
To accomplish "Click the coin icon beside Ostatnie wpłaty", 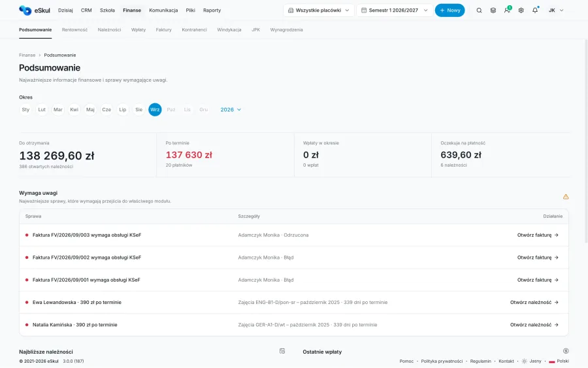I will 566,351.
